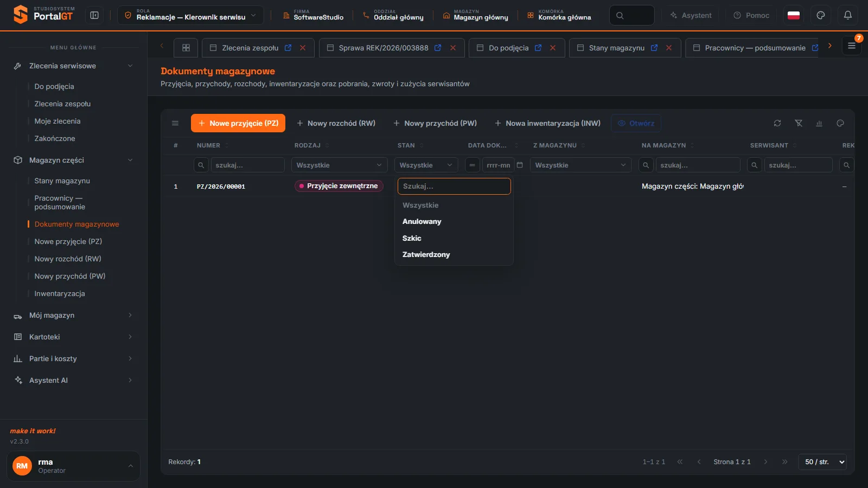
Task: Expand the Mój magazyn menu section
Action: (x=74, y=315)
